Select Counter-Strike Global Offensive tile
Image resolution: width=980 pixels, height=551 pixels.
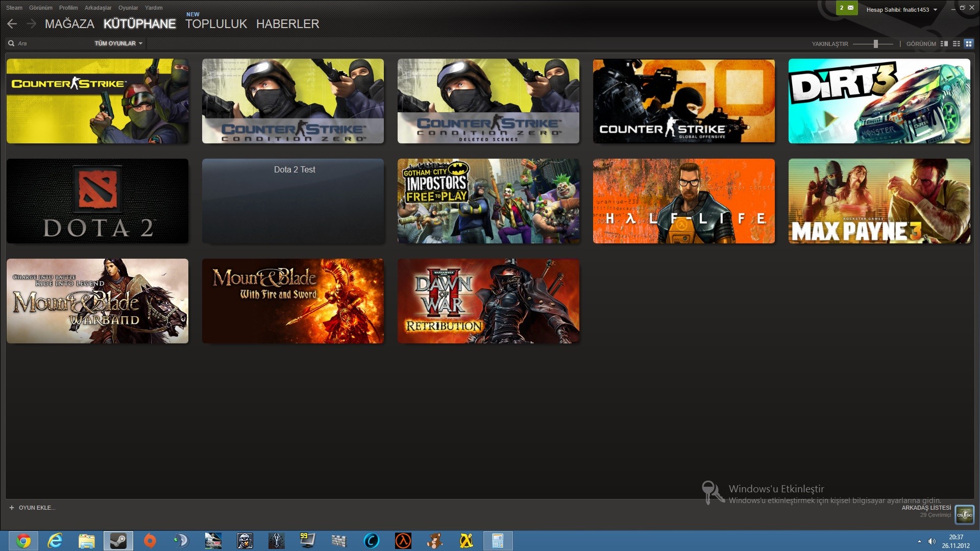coord(684,101)
